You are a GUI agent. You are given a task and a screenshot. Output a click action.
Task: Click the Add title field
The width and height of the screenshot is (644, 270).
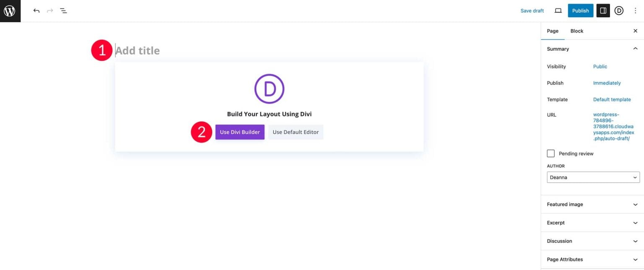(269, 51)
